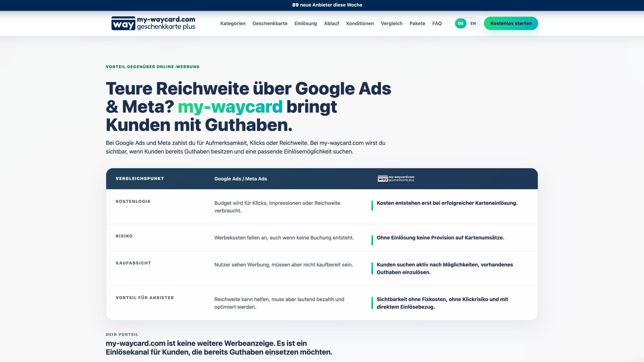Select the KAUFABSICHT row label
The image size is (644, 362).
click(x=133, y=263)
